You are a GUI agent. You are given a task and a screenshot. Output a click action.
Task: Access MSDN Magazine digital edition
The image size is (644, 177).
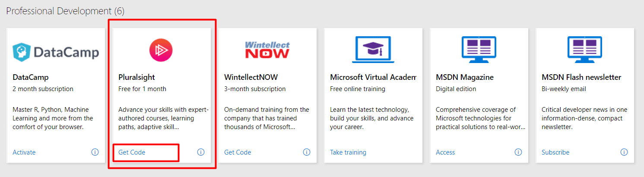(x=445, y=152)
